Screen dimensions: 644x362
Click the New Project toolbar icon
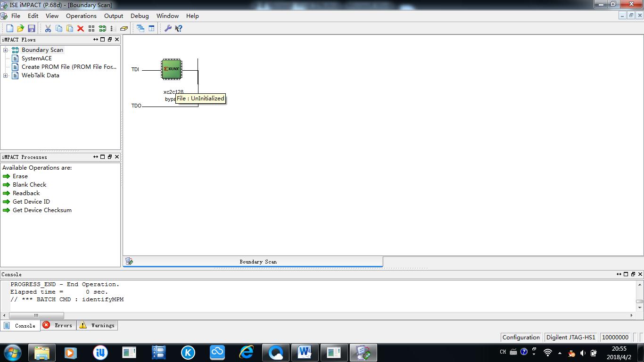tap(10, 28)
